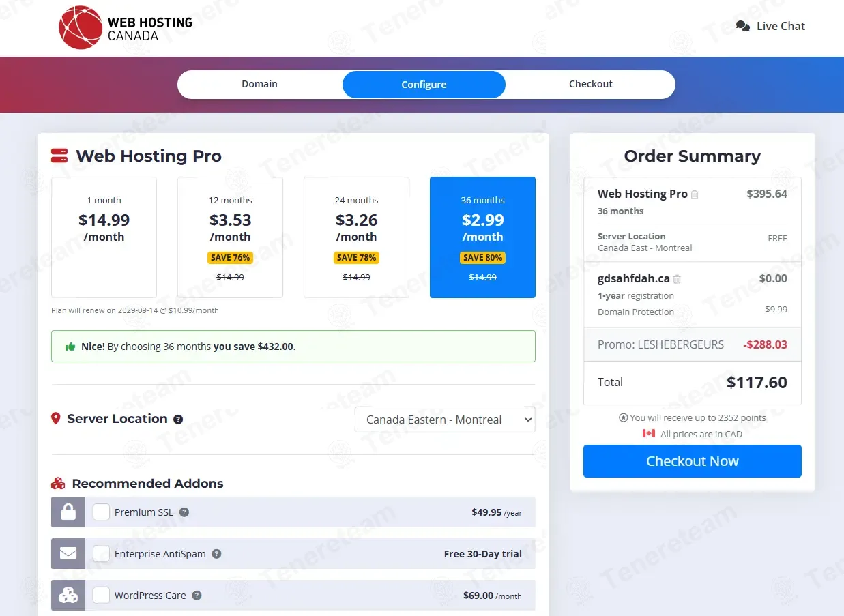This screenshot has height=616, width=844.
Task: Go to the Domain step tab
Action: pyautogui.click(x=259, y=84)
